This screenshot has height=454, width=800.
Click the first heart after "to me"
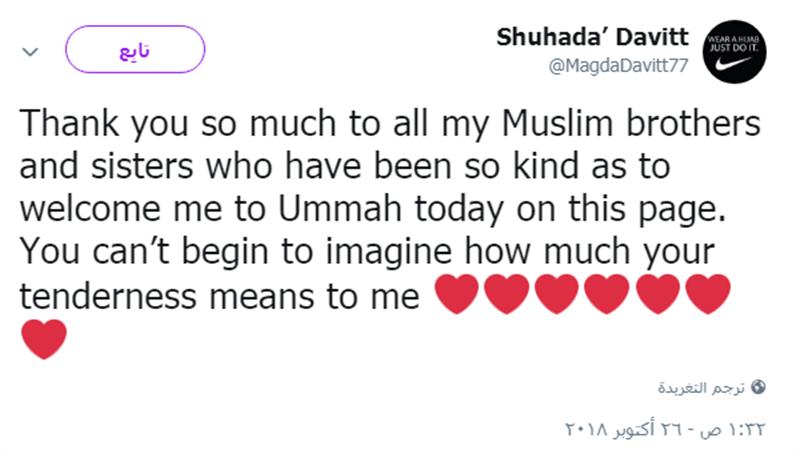tap(457, 293)
